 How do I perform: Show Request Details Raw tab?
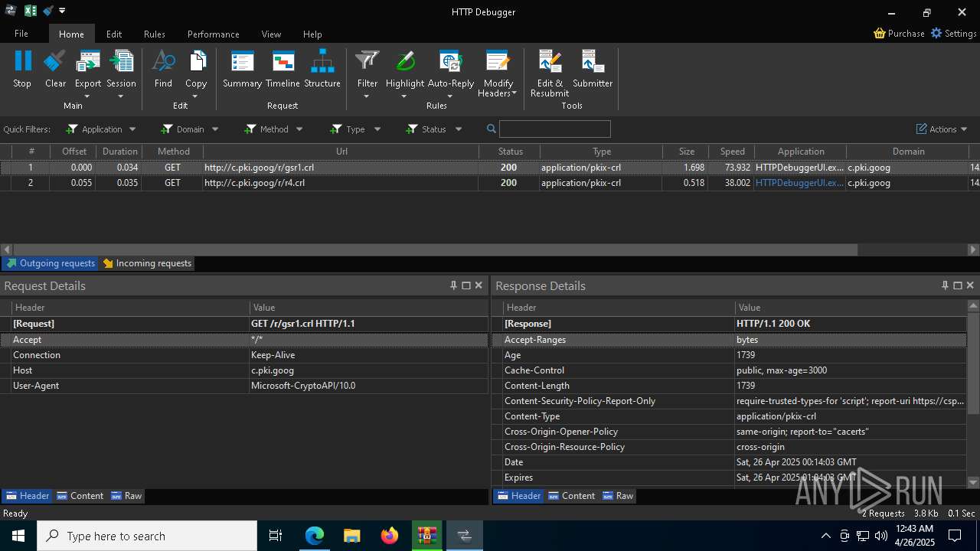tap(126, 496)
